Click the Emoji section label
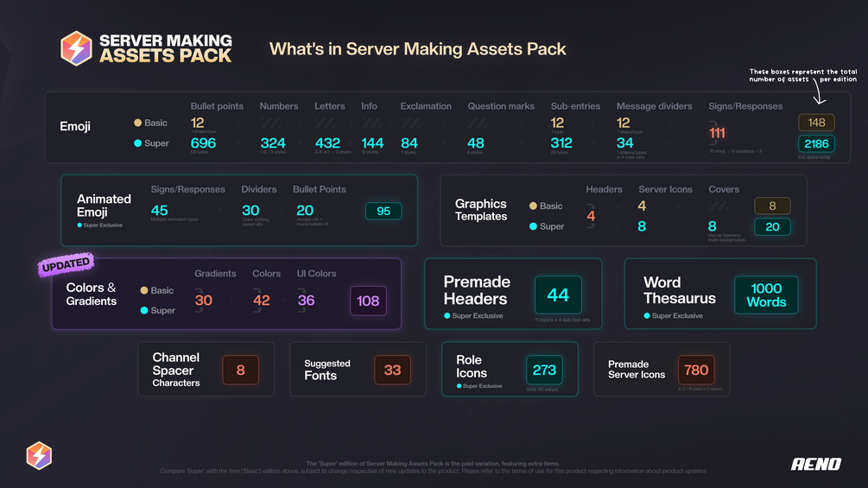This screenshot has width=868, height=488. pos(75,126)
